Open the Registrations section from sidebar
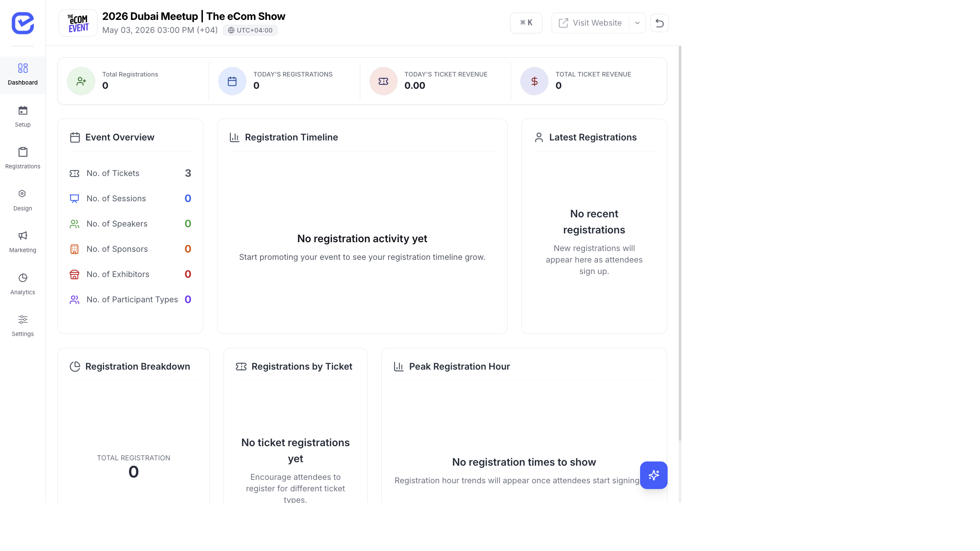The image size is (980, 551). [23, 158]
